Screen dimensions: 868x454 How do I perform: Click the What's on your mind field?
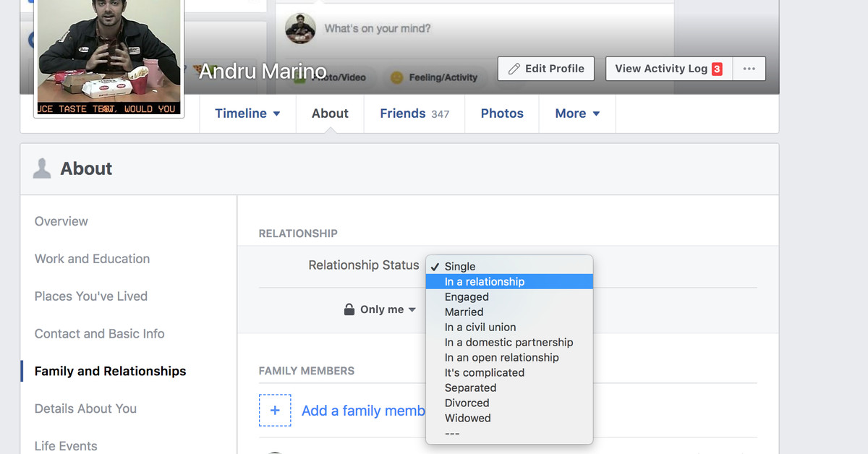(378, 29)
